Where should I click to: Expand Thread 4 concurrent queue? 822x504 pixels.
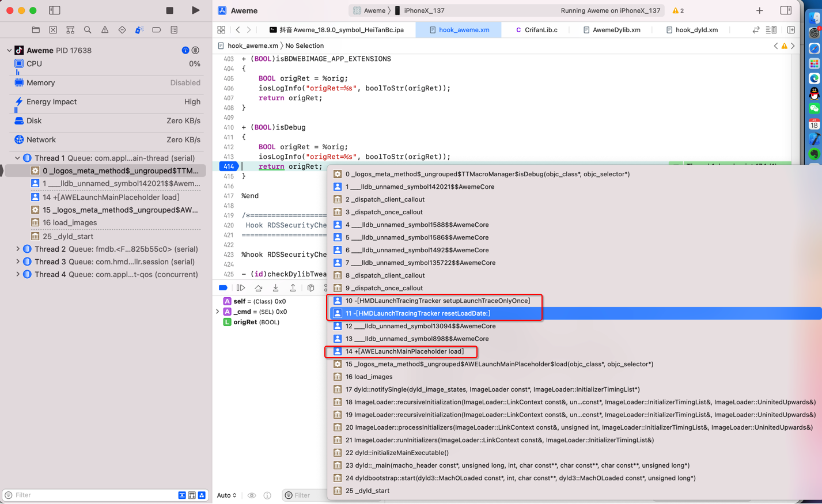click(x=17, y=275)
